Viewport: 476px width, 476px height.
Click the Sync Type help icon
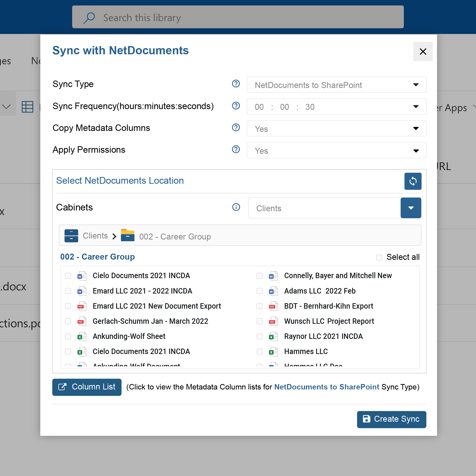coord(236,84)
